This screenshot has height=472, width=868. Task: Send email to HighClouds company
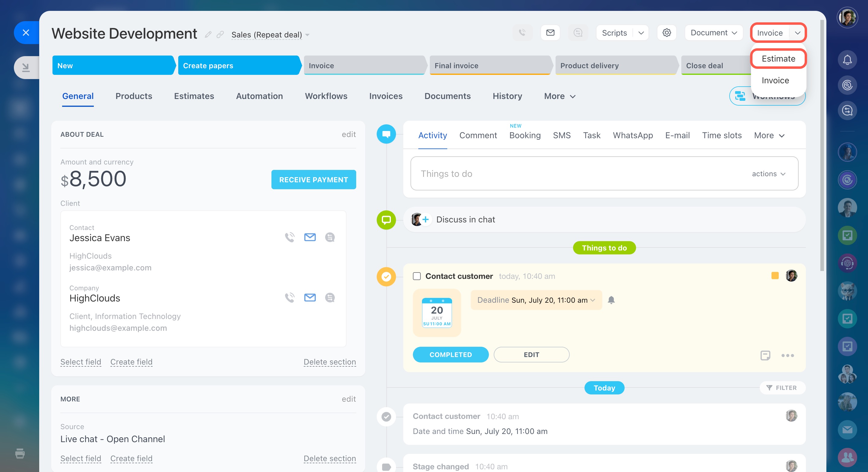(x=310, y=298)
